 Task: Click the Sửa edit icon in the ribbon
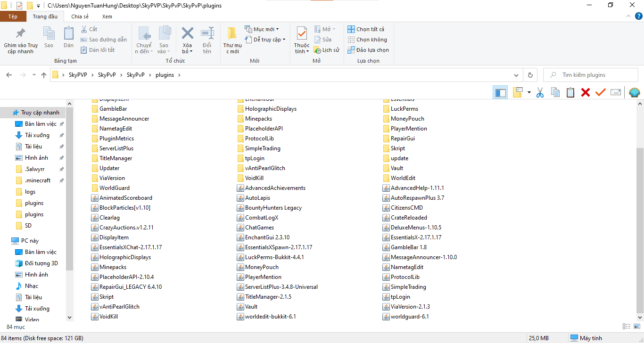click(x=318, y=40)
